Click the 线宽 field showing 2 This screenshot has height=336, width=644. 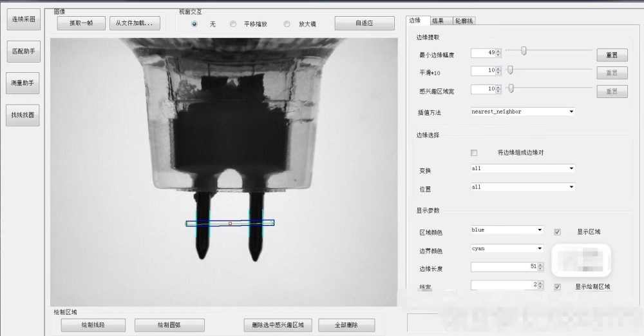tap(504, 284)
